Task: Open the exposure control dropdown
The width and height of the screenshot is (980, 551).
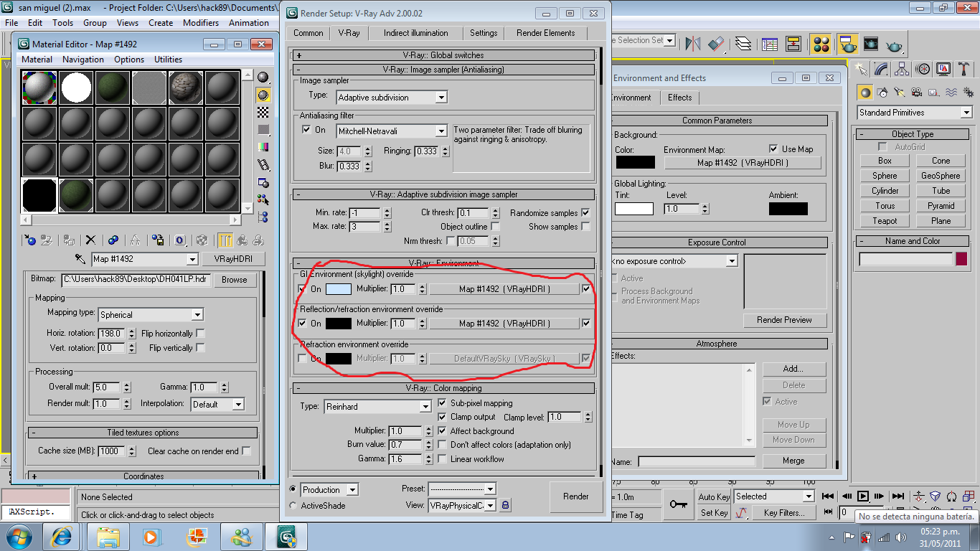Action: 674,261
